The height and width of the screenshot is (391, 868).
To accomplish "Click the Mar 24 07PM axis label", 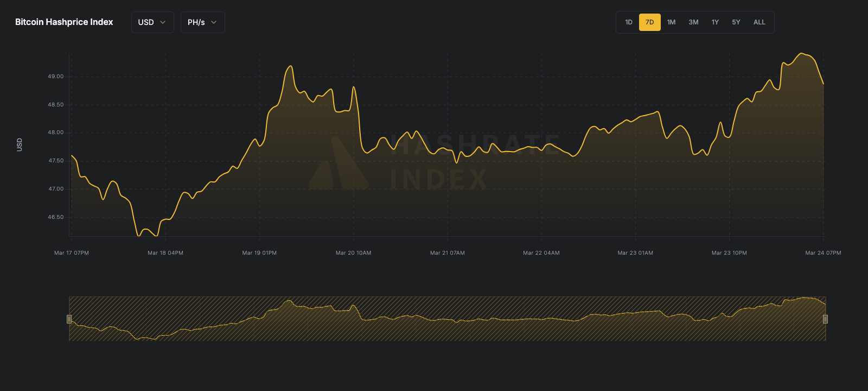I will click(824, 253).
